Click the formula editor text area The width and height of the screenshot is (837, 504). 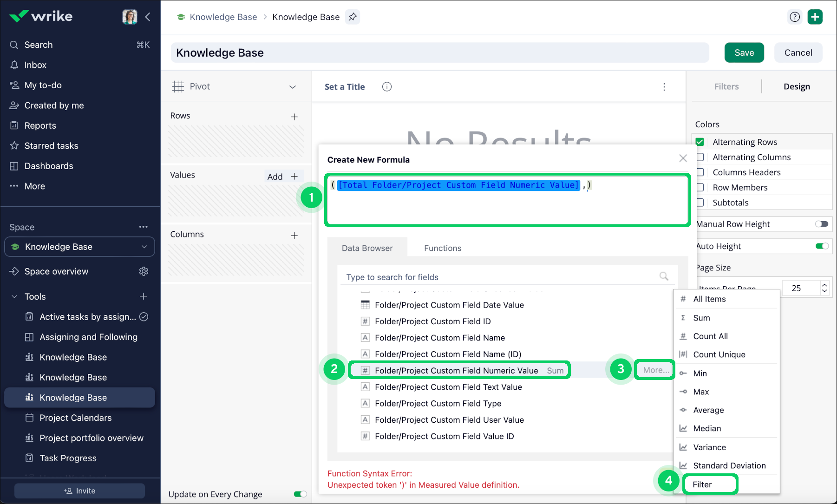(x=507, y=207)
